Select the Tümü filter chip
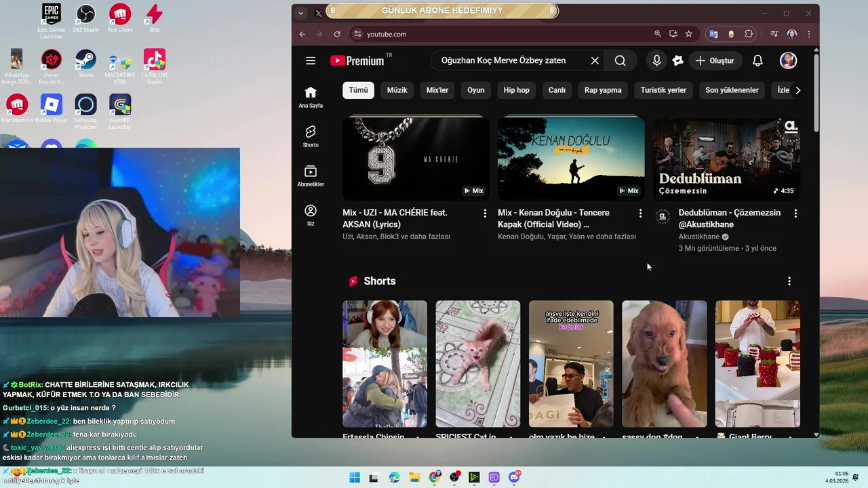This screenshot has width=868, height=488. pos(358,90)
